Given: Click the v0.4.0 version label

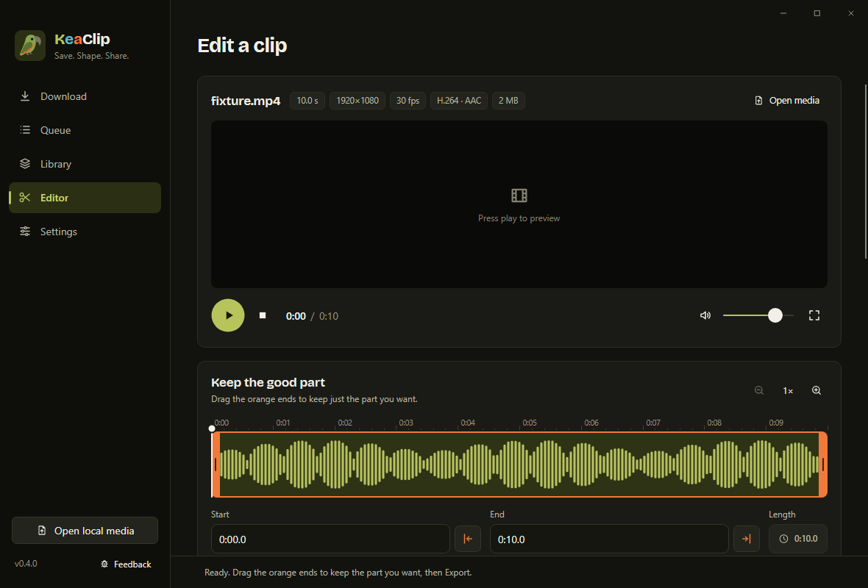Looking at the screenshot, I should pyautogui.click(x=26, y=564).
